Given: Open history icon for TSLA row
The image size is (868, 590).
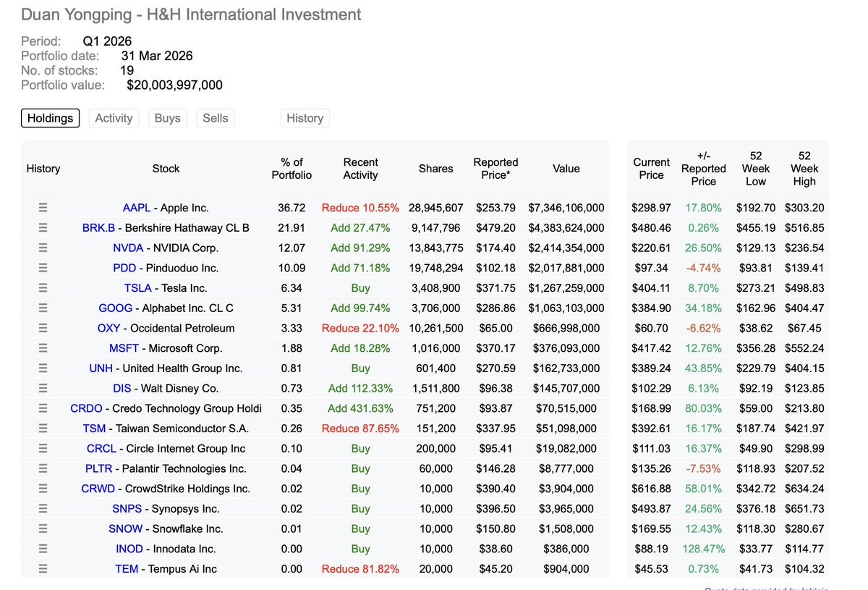Looking at the screenshot, I should (x=43, y=288).
